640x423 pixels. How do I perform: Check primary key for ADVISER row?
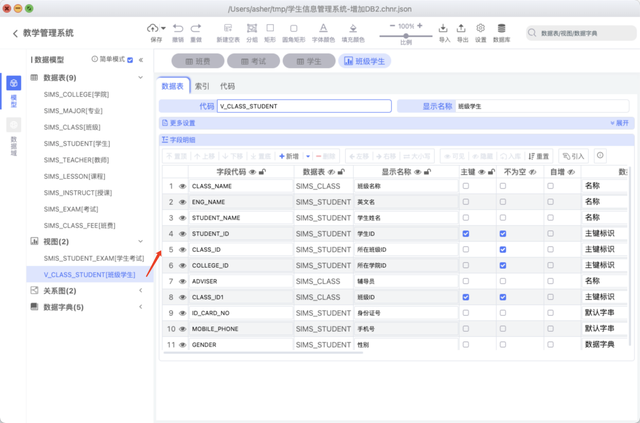(x=466, y=281)
